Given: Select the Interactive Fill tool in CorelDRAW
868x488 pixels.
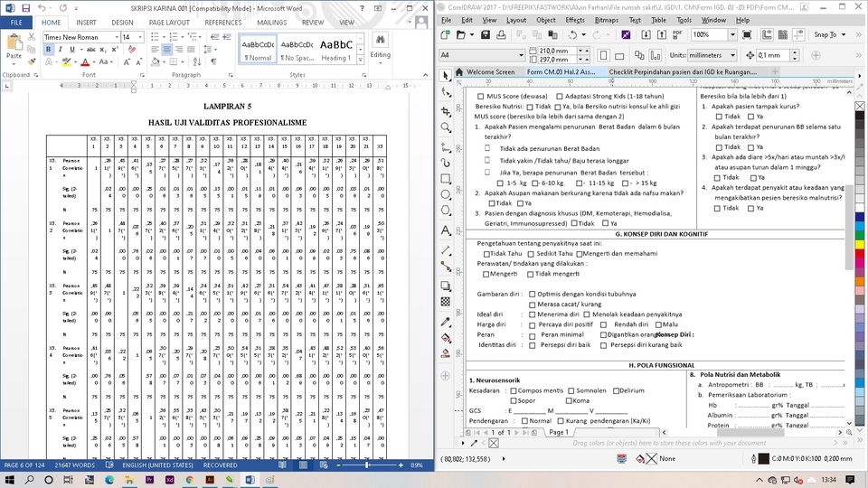Looking at the screenshot, I should click(446, 338).
